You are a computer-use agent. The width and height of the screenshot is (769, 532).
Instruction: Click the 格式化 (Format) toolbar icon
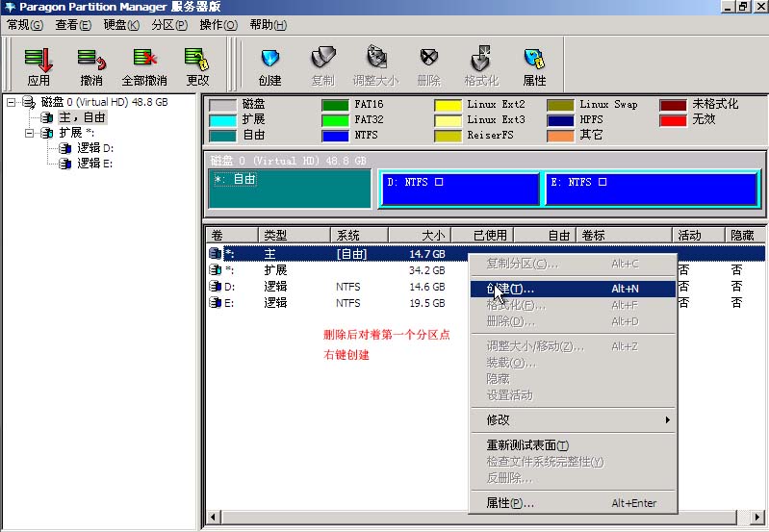coord(481,59)
